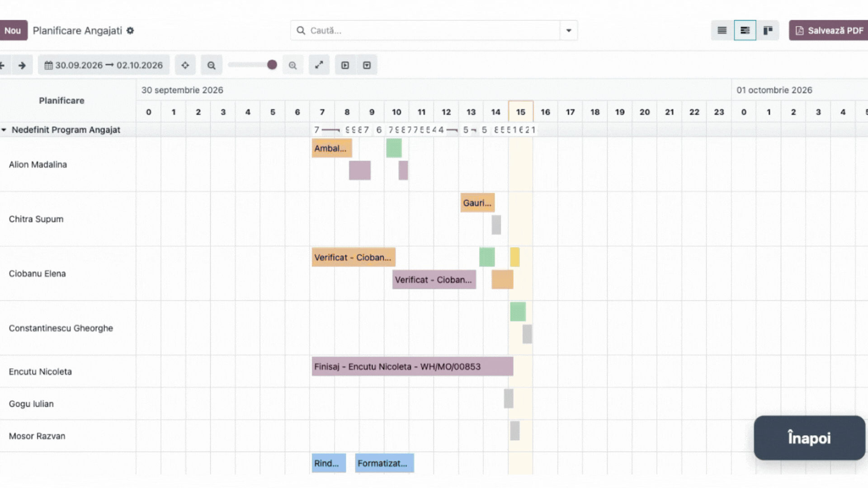868x488 pixels.
Task: Open Finisaj - Encutu Nicoleta task bar
Action: (x=412, y=366)
